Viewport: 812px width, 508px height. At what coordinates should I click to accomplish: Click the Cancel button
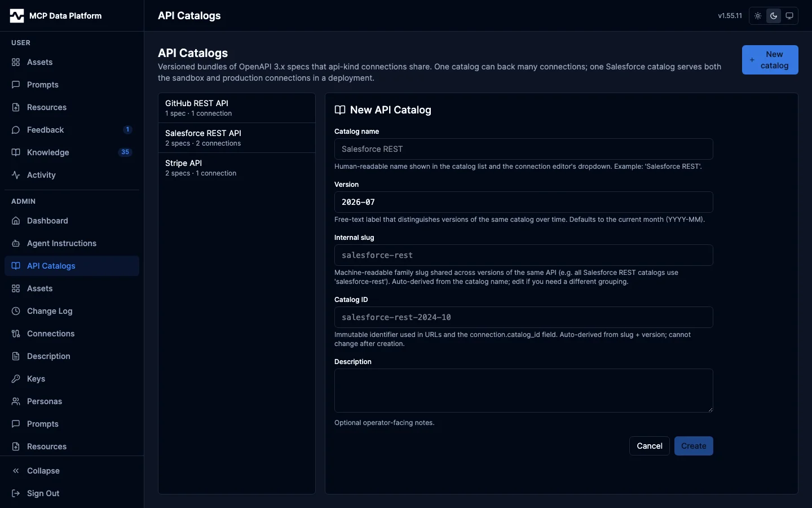650,446
